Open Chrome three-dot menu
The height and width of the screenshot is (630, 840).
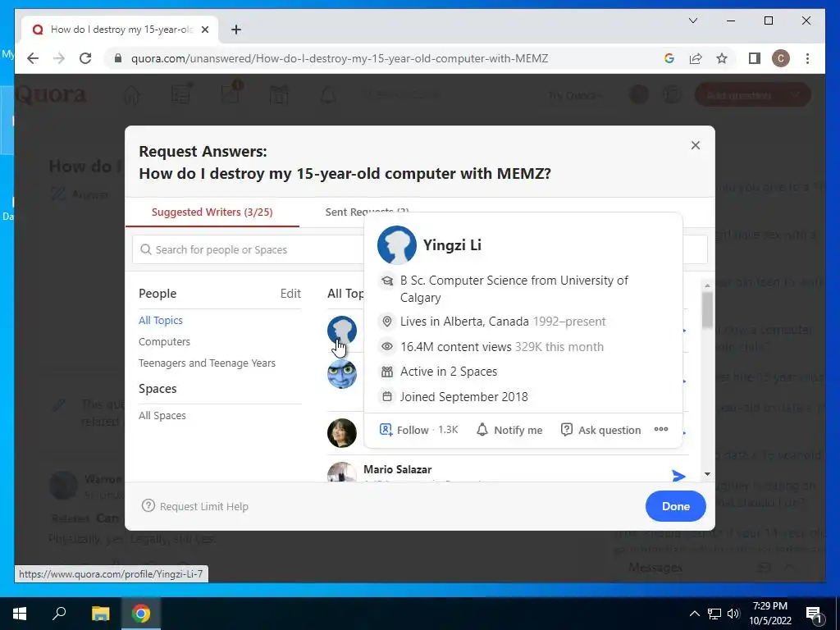(807, 58)
